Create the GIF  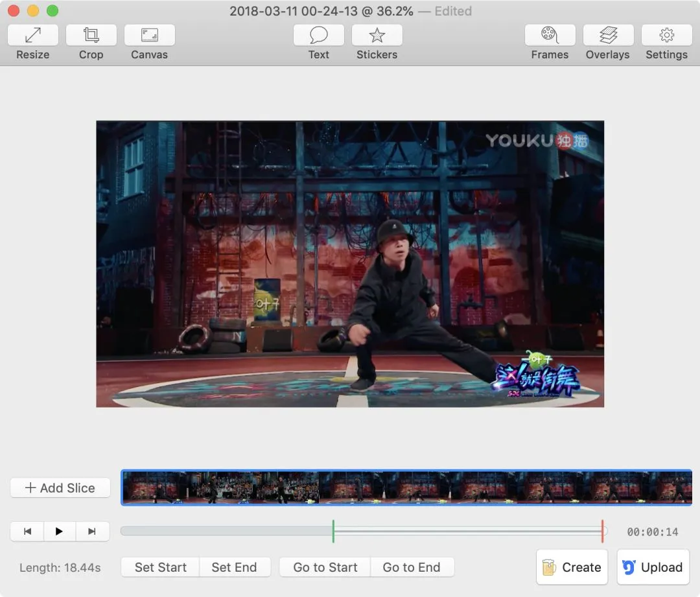coord(572,567)
